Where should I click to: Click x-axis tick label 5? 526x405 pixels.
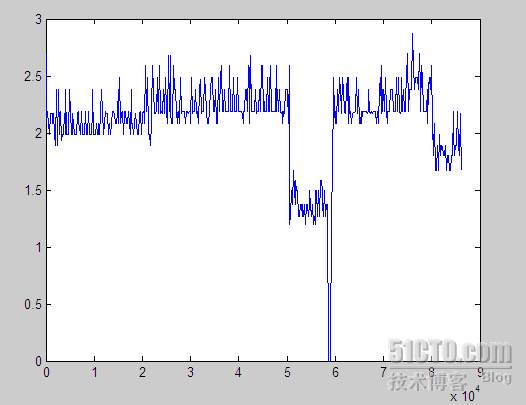click(x=287, y=372)
